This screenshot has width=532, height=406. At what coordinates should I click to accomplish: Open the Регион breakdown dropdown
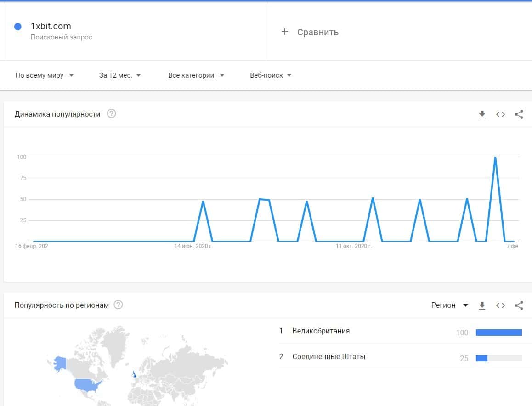tap(449, 305)
